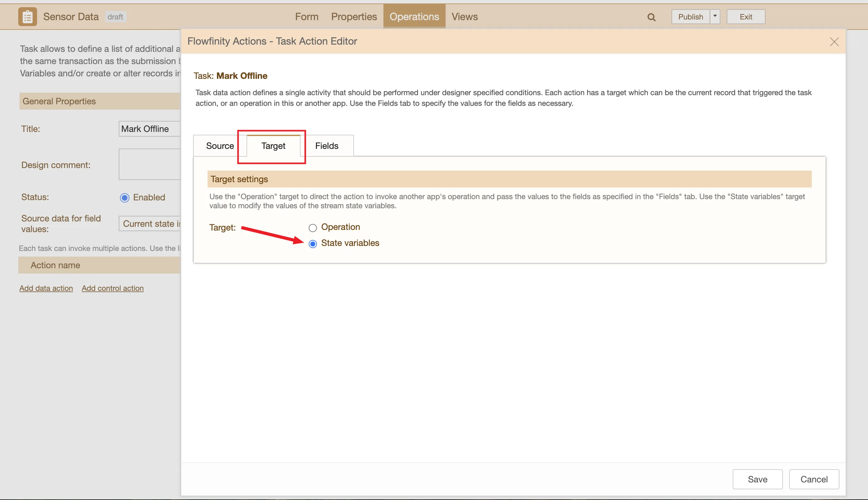Open the Views section
This screenshot has height=500, width=868.
coord(464,16)
